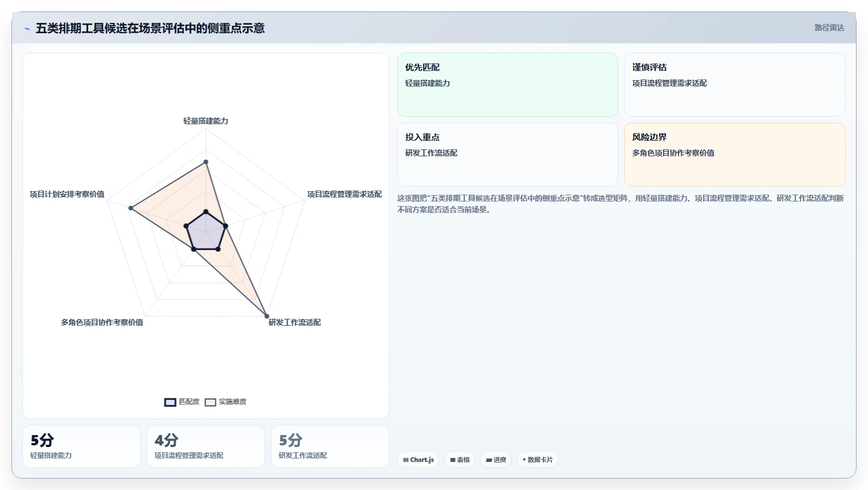Image resolution: width=868 pixels, height=490 pixels.
Task: Click the 路径雷达 label in the header
Action: coord(830,27)
